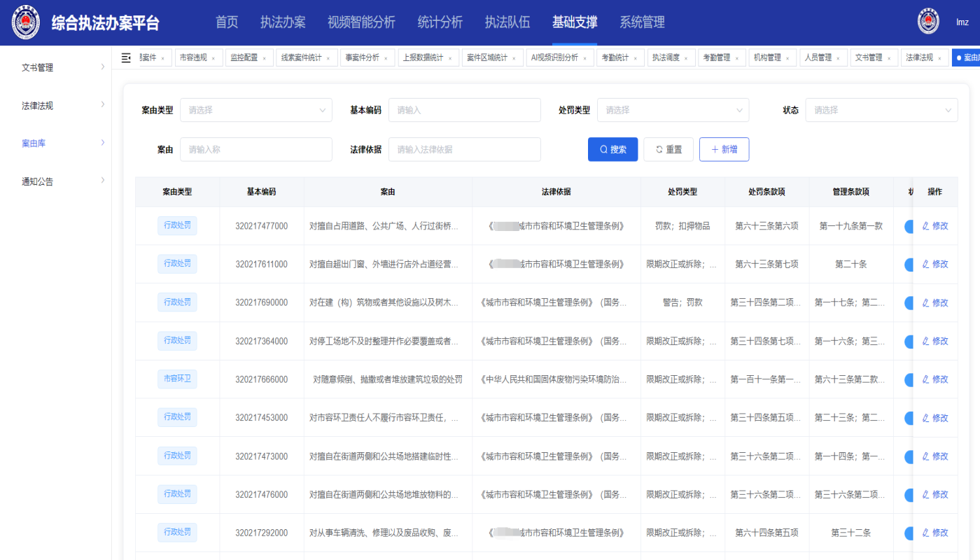
Task: Focus the 案由 name input field
Action: pos(256,149)
